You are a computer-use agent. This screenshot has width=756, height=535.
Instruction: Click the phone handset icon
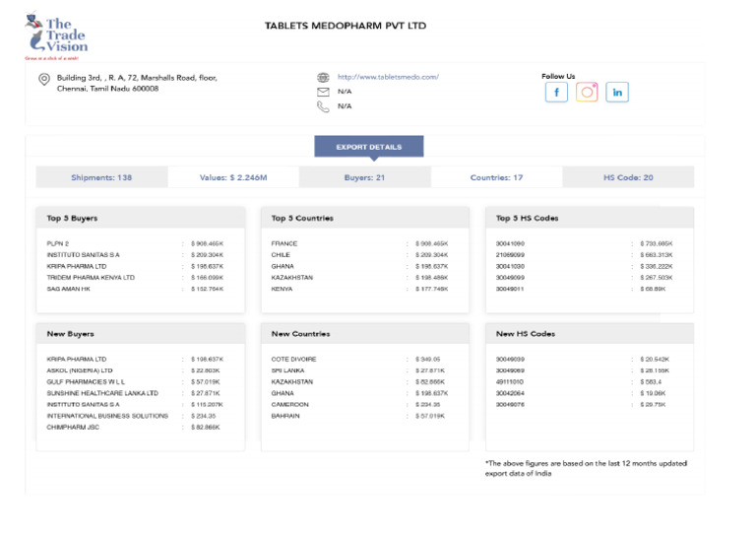tap(323, 106)
